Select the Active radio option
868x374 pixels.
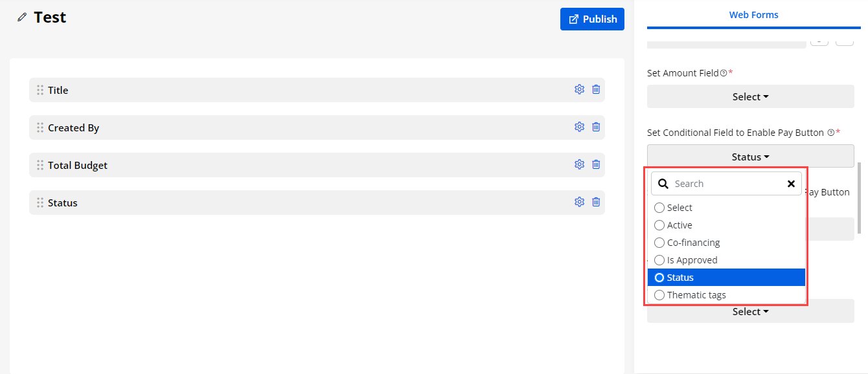click(659, 225)
